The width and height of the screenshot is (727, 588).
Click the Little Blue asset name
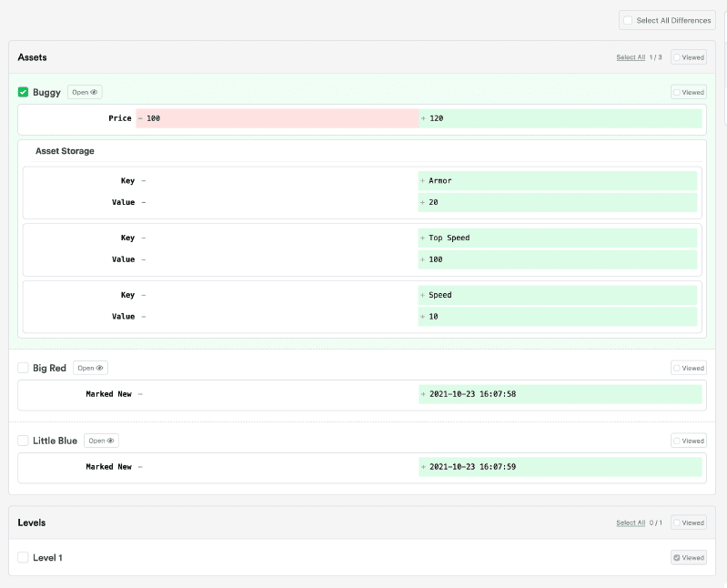tap(56, 441)
